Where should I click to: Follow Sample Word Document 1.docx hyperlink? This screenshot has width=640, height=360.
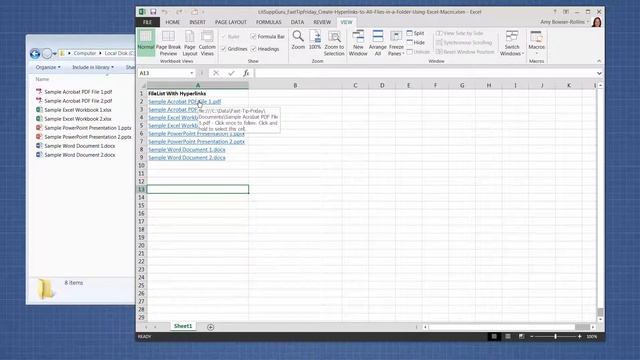coord(187,150)
